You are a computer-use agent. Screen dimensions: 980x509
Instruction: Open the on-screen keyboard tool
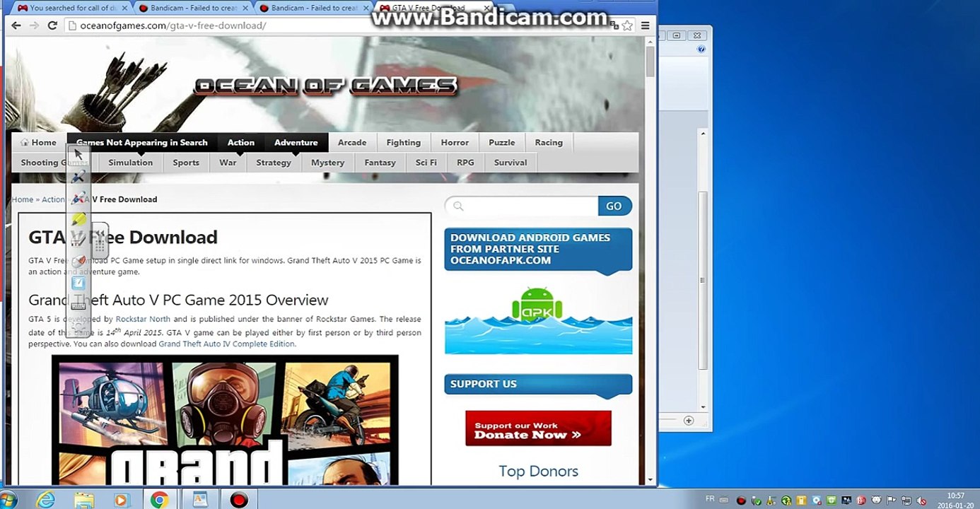pos(78,305)
